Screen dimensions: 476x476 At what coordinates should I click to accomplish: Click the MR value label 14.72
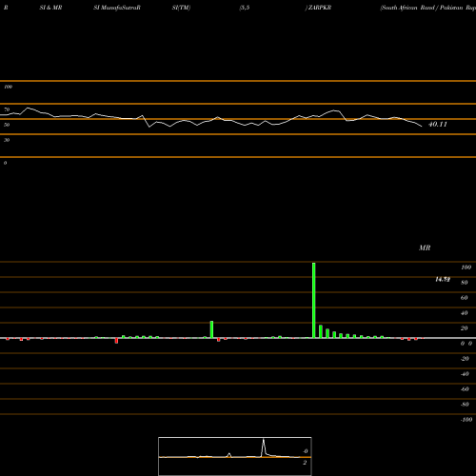pyautogui.click(x=443, y=279)
